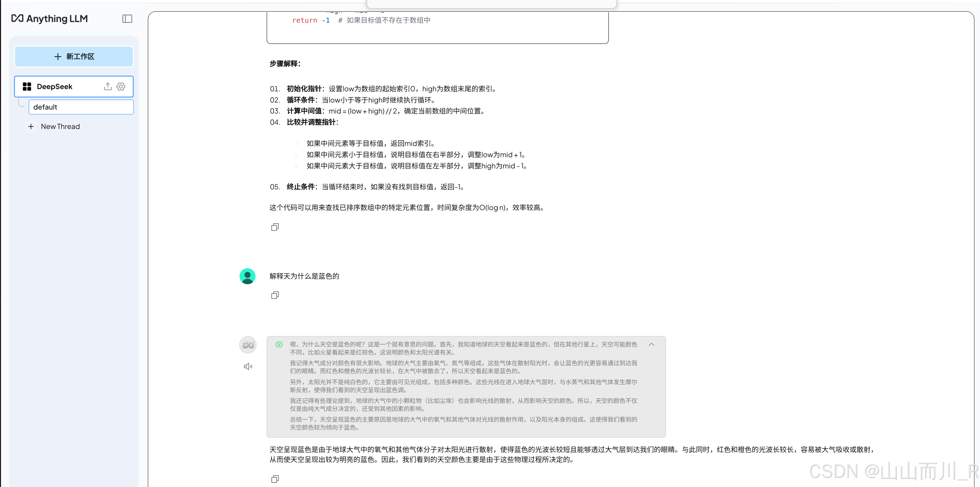Open DeepSeek workspace settings gear
The height and width of the screenshot is (487, 980).
pos(121,87)
